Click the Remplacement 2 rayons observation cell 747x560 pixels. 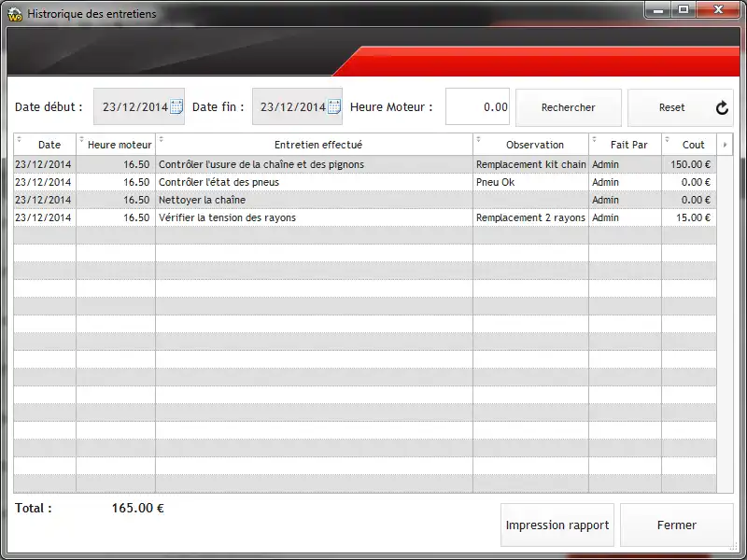(x=530, y=217)
